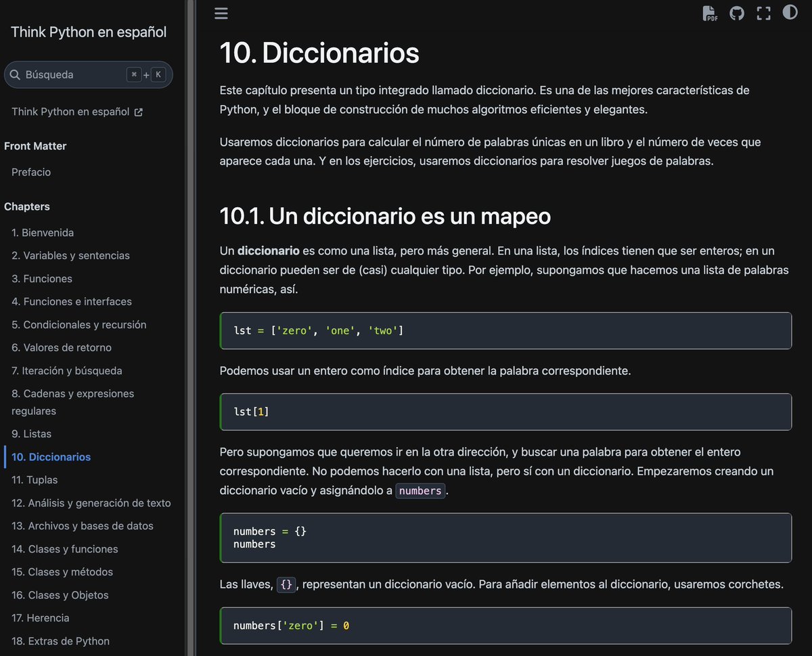Screen dimensions: 812x656
Task: Select the current chapter 10. Diccionarios
Action: click(51, 457)
